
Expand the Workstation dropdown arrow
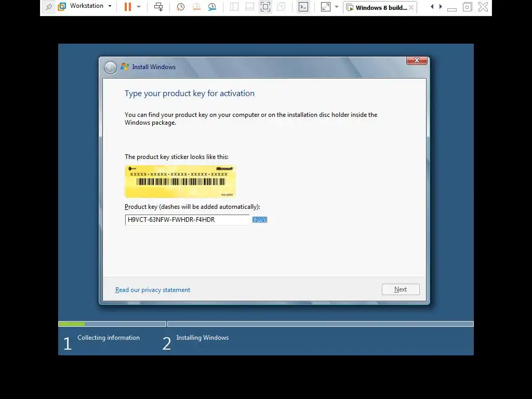pos(110,6)
